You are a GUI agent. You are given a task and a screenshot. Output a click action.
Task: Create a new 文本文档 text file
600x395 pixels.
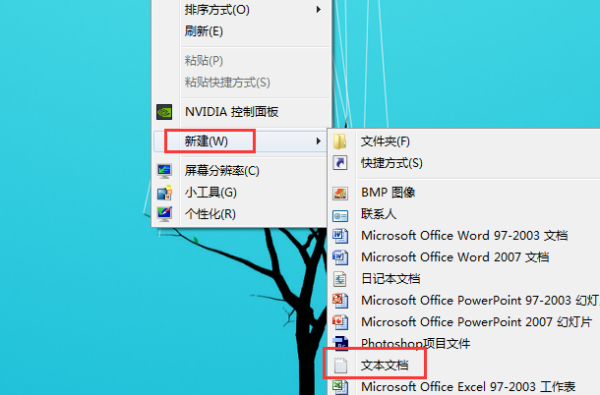(x=385, y=365)
